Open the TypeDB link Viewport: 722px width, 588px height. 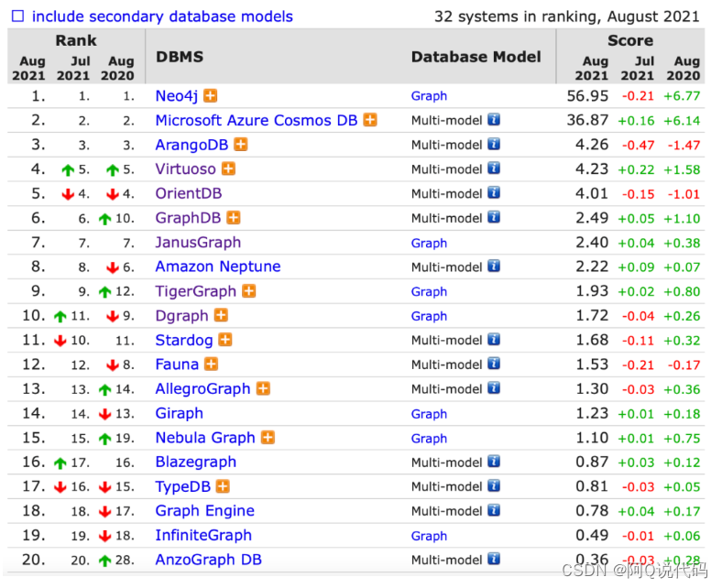pyautogui.click(x=183, y=486)
